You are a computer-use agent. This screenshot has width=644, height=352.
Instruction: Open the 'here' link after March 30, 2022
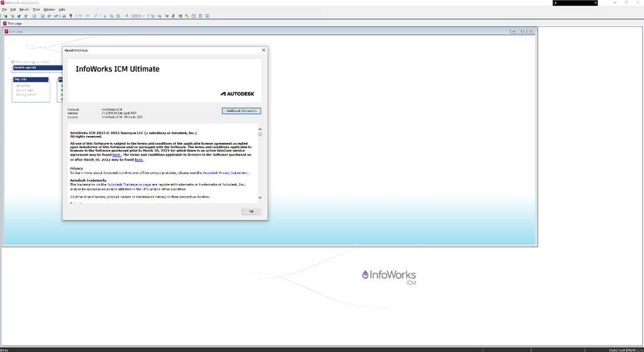coord(139,159)
